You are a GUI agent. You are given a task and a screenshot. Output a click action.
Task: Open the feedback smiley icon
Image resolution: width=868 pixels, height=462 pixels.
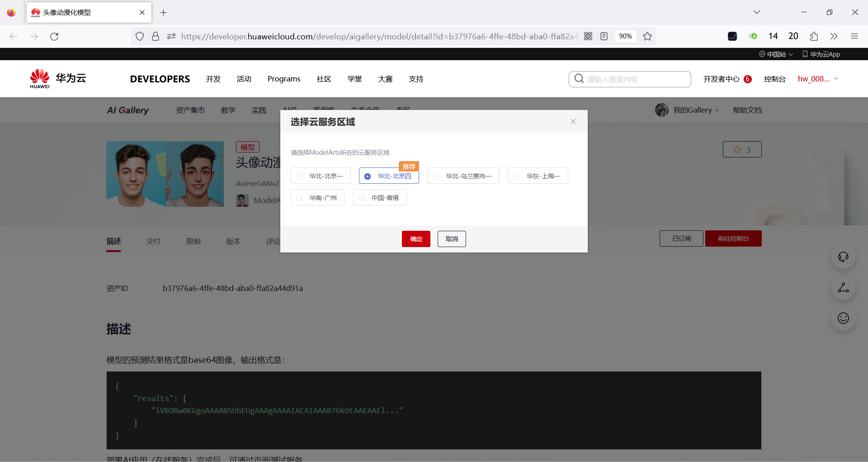[x=843, y=318]
